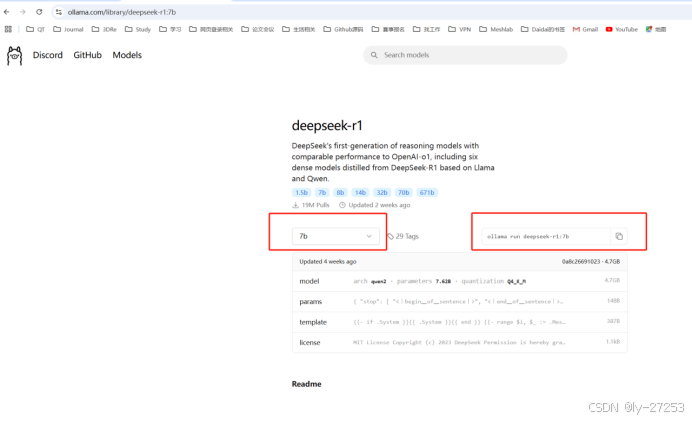The width and height of the screenshot is (692, 421).
Task: Reload the page
Action: click(39, 12)
